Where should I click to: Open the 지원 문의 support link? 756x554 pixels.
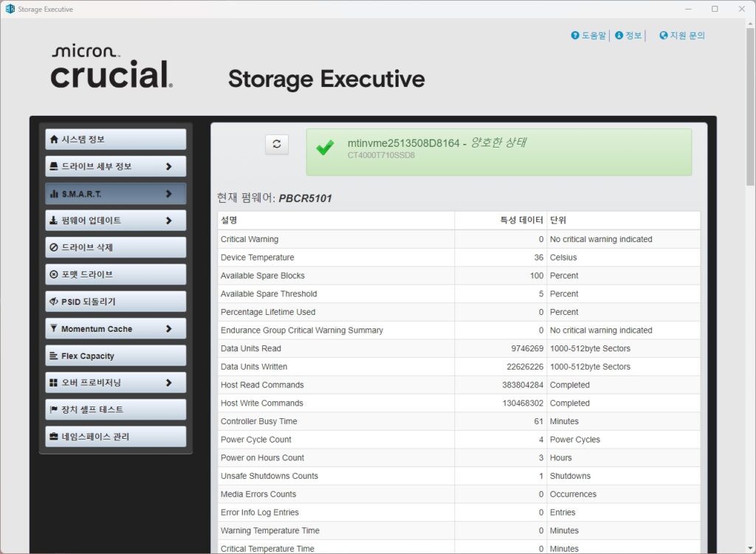click(x=687, y=35)
